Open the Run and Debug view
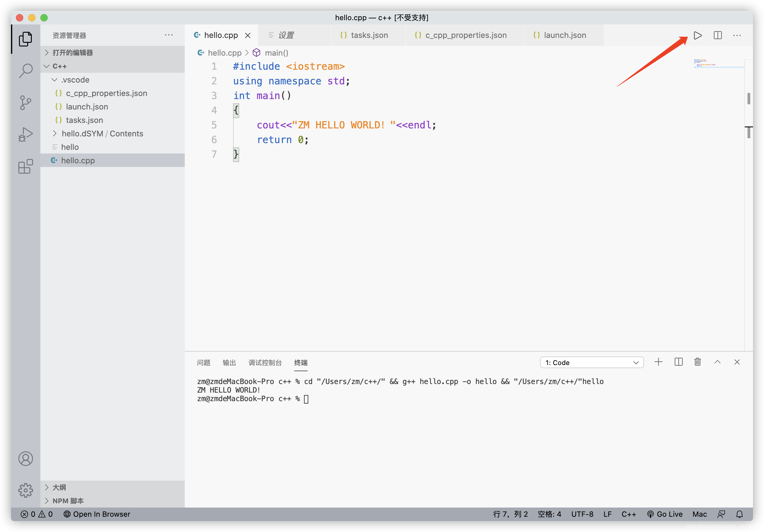764x532 pixels. tap(25, 135)
